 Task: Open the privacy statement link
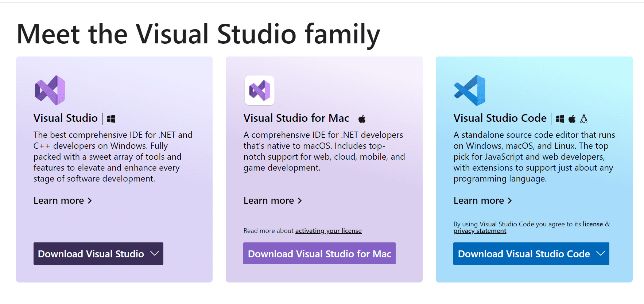[480, 231]
